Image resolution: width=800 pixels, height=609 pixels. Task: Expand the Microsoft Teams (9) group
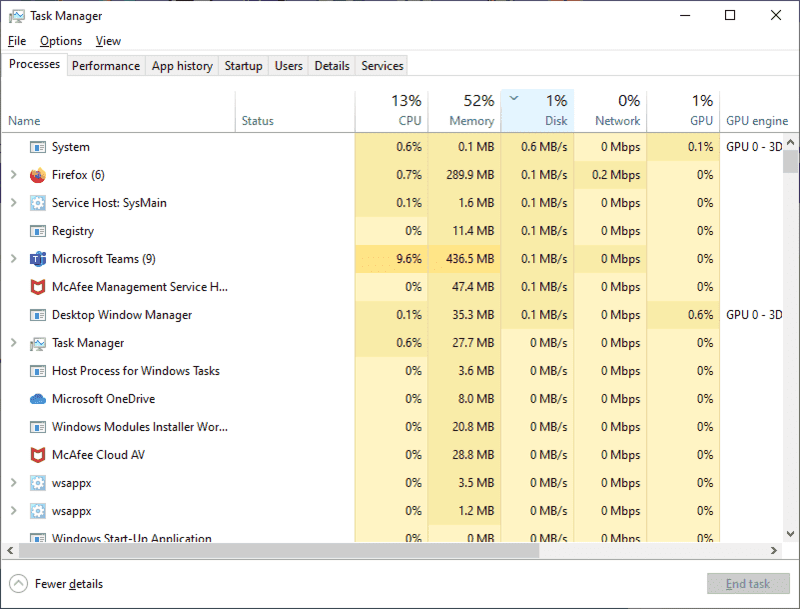[x=14, y=259]
